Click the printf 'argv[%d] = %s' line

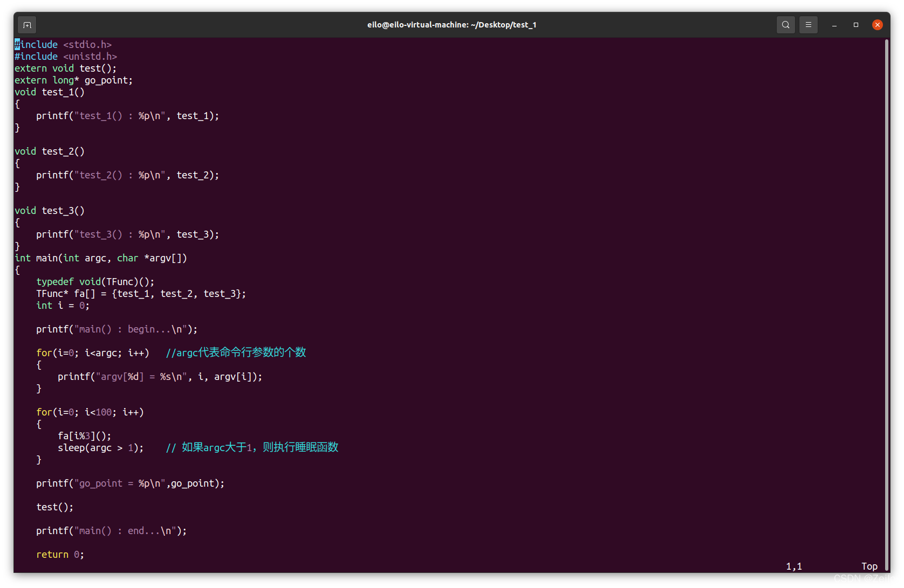click(160, 377)
